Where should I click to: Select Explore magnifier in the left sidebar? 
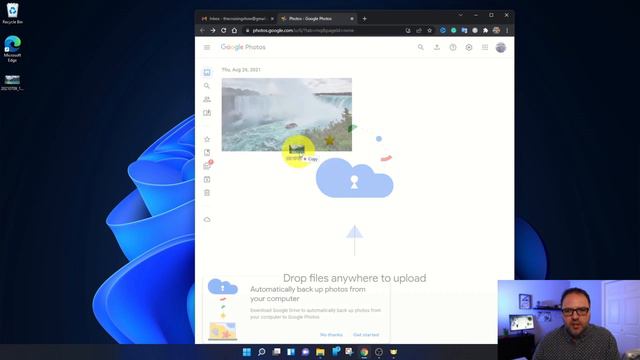[x=207, y=86]
